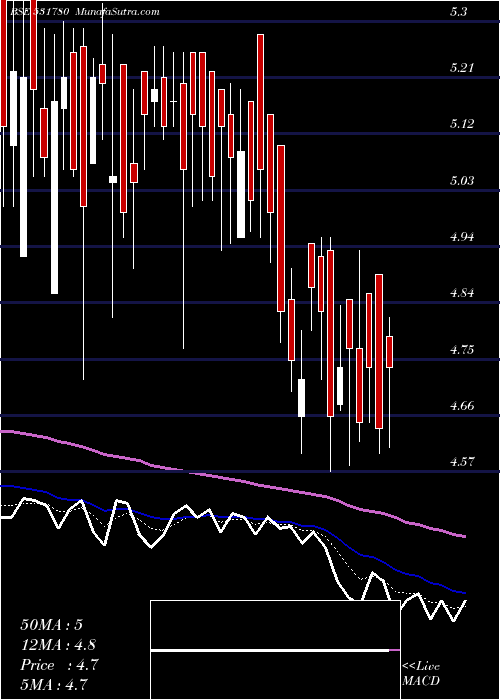
Task: Click the 4.57 price axis label
Action: coord(462,462)
